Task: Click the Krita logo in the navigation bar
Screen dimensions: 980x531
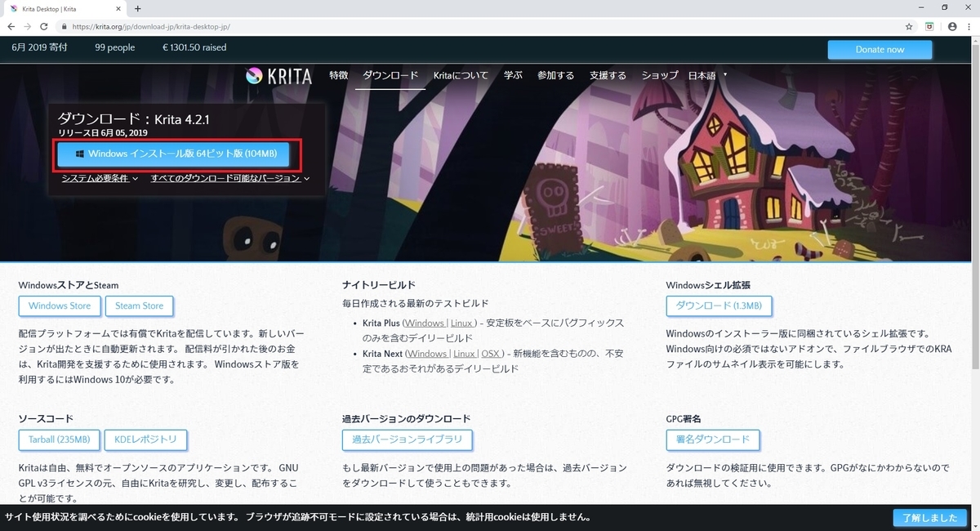Action: pyautogui.click(x=280, y=76)
